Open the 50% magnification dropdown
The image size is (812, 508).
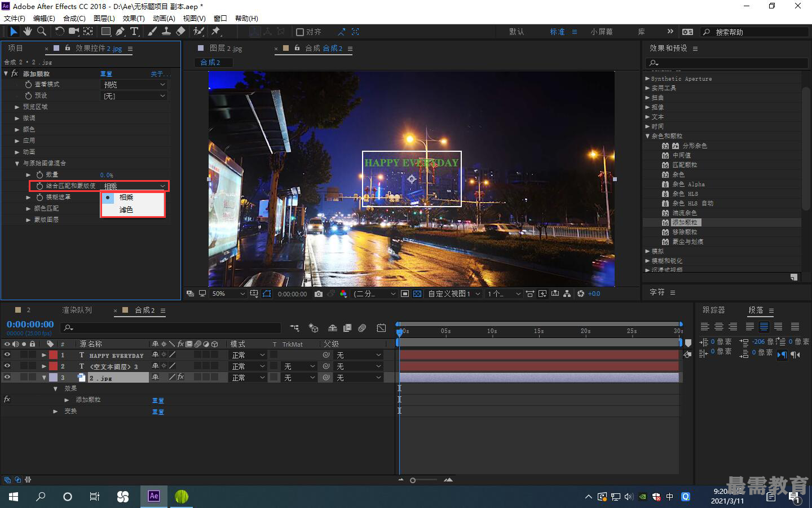pyautogui.click(x=228, y=294)
